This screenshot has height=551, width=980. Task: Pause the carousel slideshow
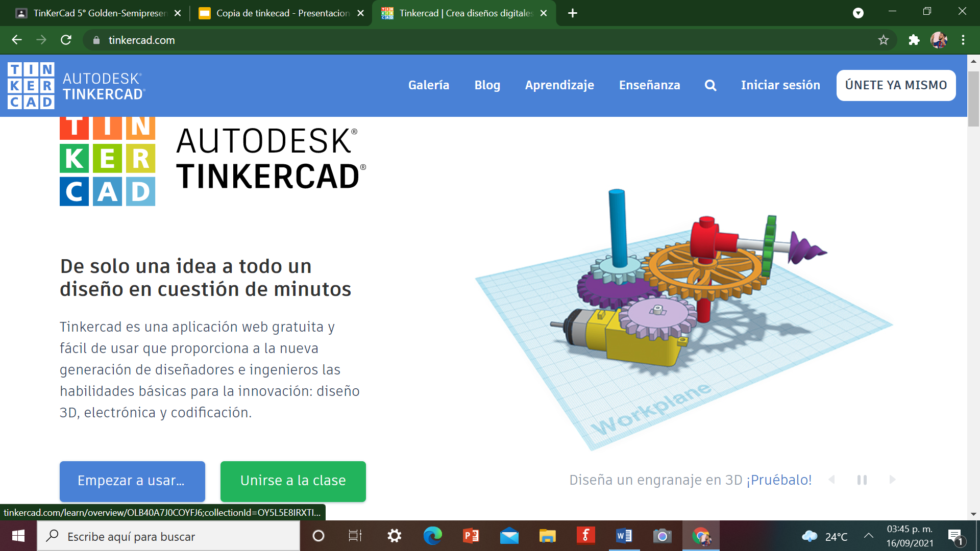(x=862, y=480)
